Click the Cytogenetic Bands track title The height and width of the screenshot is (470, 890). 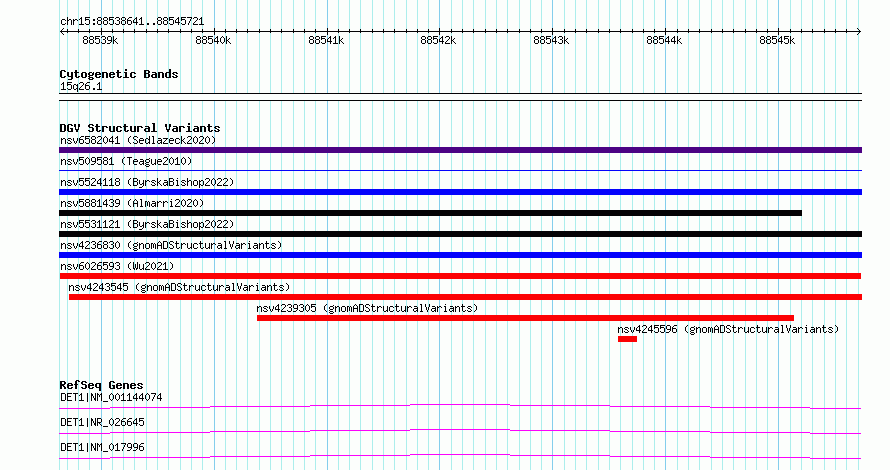tap(119, 74)
